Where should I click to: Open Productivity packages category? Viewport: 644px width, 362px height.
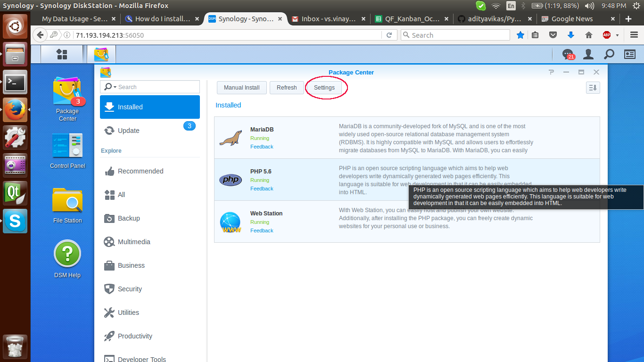pos(150,336)
